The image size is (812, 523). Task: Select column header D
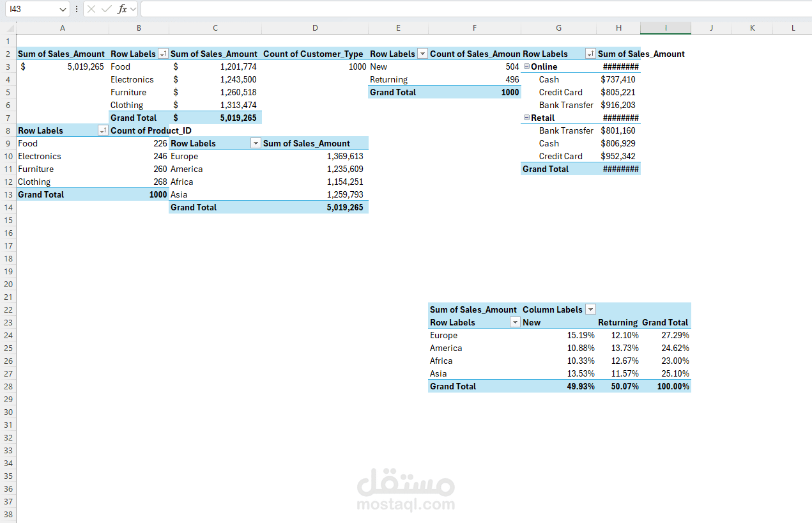[x=315, y=28]
